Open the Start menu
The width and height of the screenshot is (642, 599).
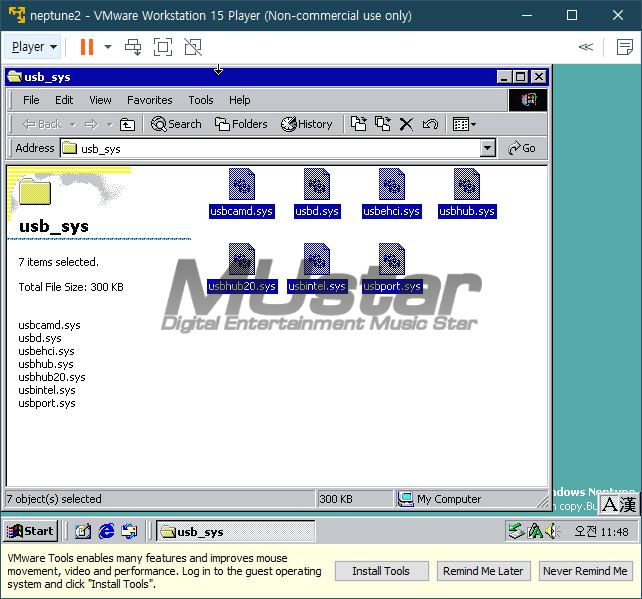31,531
